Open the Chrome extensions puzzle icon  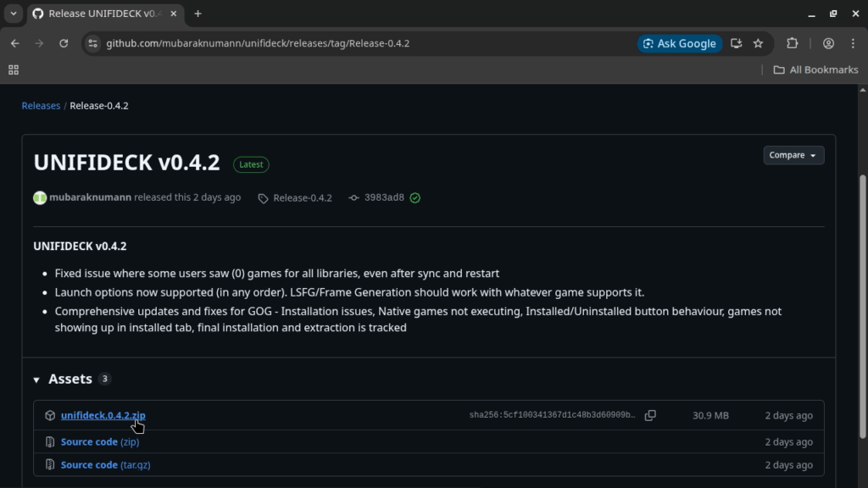(x=791, y=43)
